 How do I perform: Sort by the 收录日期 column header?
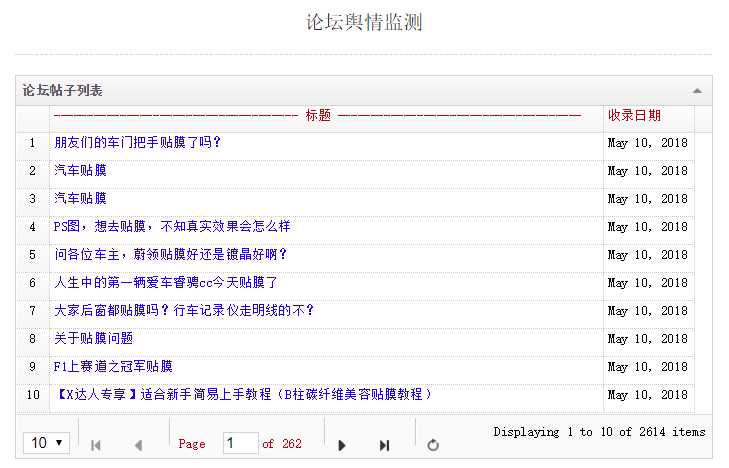tap(634, 116)
